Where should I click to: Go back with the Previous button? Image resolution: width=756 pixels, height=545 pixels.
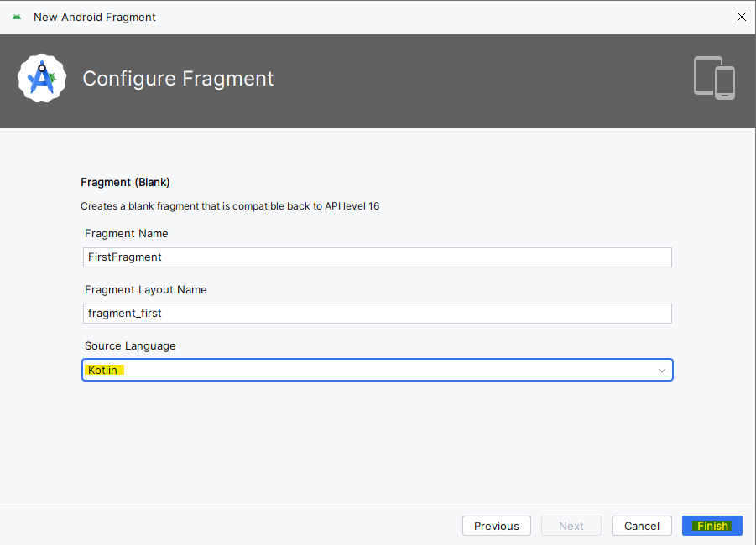pos(497,526)
